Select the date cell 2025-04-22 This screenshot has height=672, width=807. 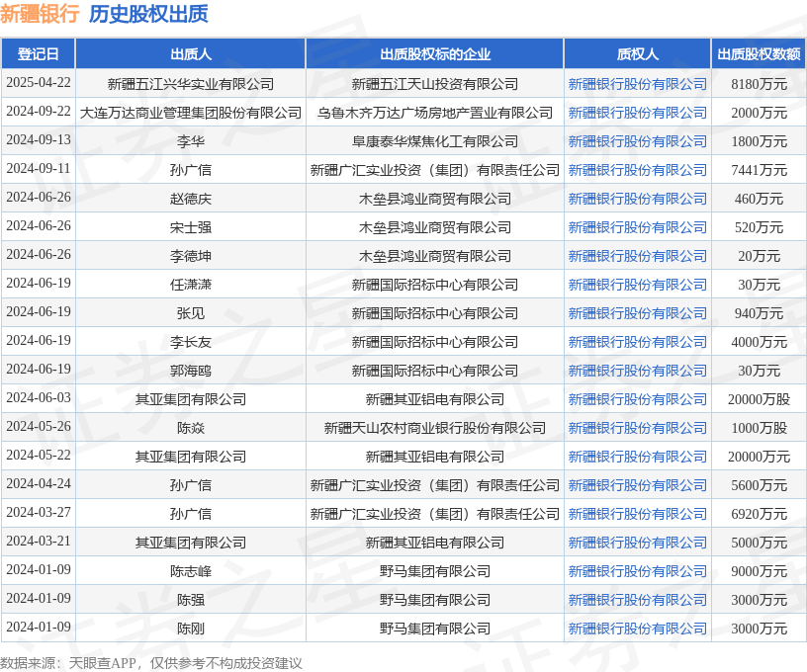[39, 83]
